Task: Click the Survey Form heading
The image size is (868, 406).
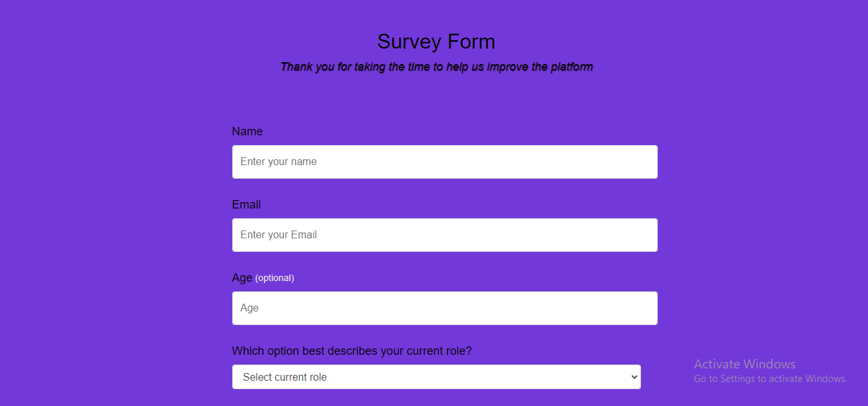Action: click(x=437, y=41)
